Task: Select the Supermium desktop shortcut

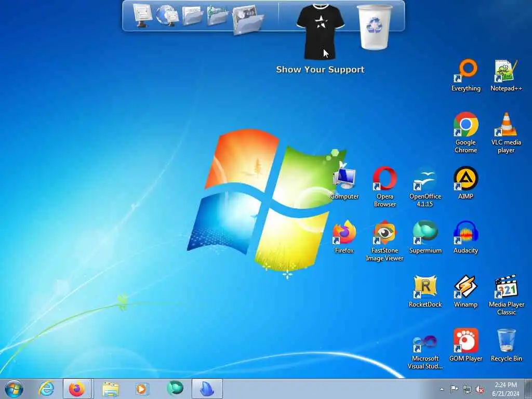Action: coord(425,237)
